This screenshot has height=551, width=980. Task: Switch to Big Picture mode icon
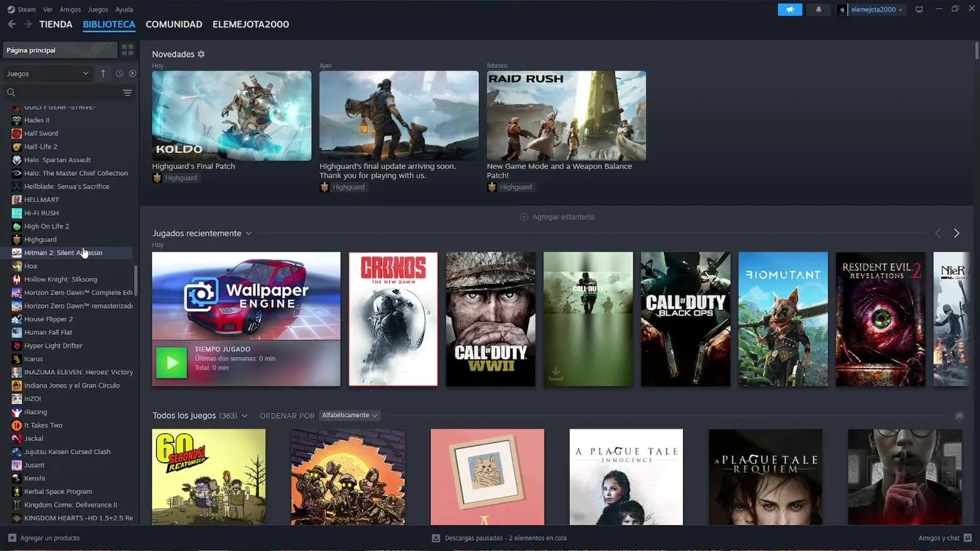coord(920,9)
